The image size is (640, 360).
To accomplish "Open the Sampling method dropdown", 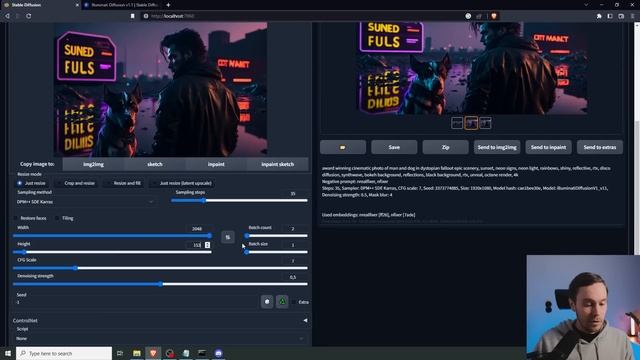I will (x=85, y=202).
